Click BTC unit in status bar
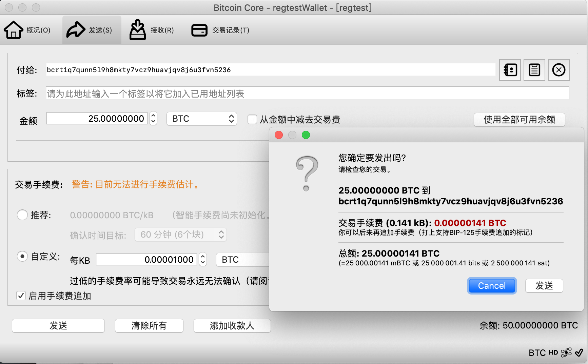588x364 pixels. click(x=537, y=353)
